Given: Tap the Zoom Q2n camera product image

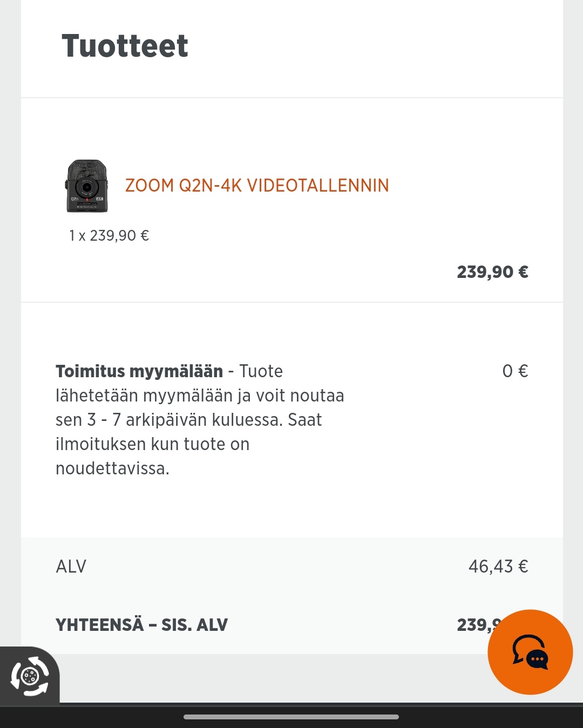Looking at the screenshot, I should tap(86, 186).
